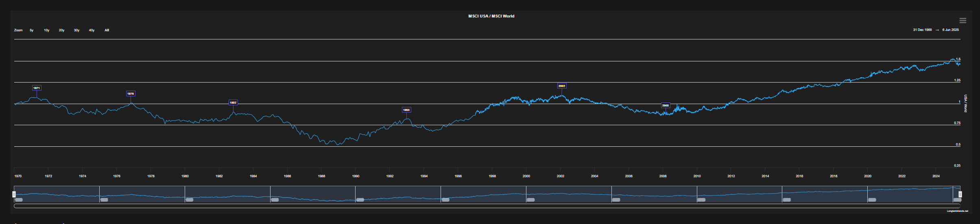Click the 1.25 y-axis label
Image resolution: width=980 pixels, height=224 pixels.
957,80
